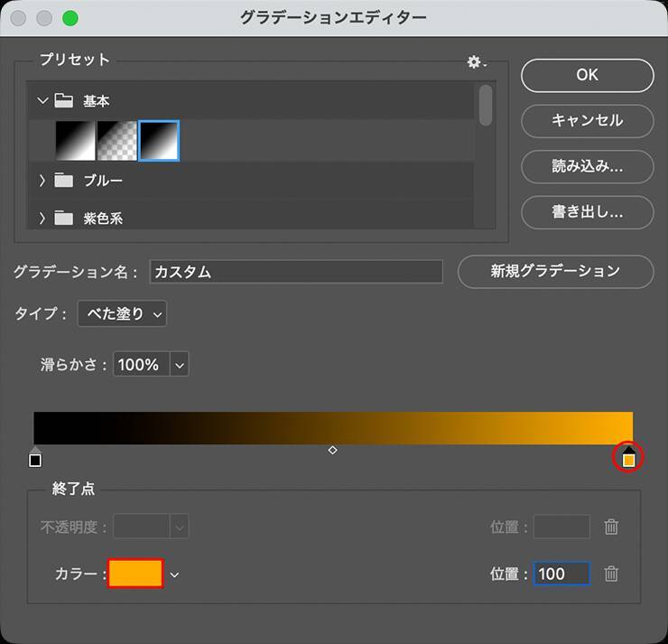Click the 滑らかさ 100% value field

pyautogui.click(x=142, y=364)
